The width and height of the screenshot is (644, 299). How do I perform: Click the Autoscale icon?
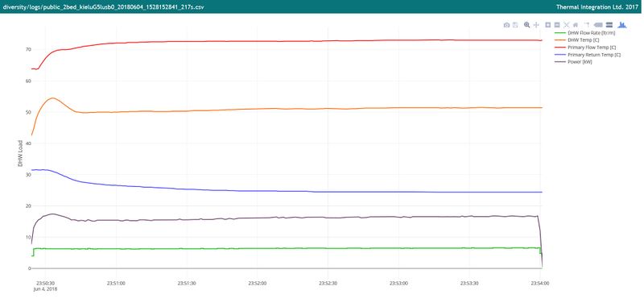[x=567, y=25]
